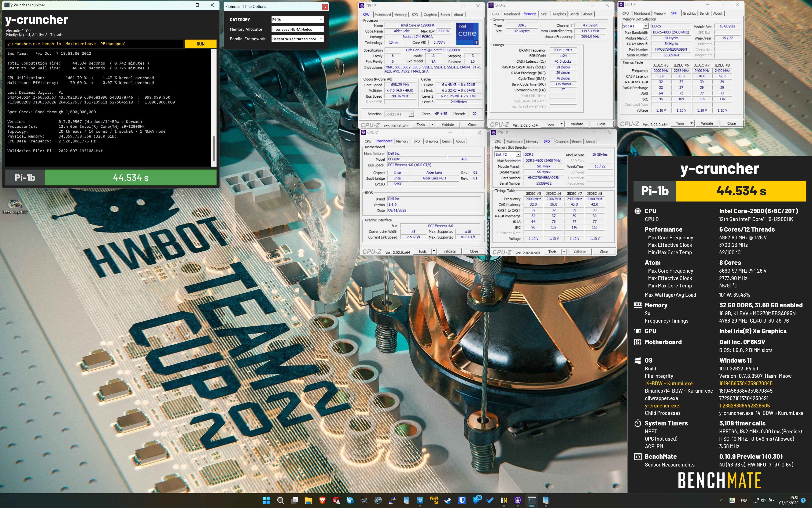812x508 pixels.
Task: Click green Pi-1b result bar 44.534 s
Action: pyautogui.click(x=130, y=178)
